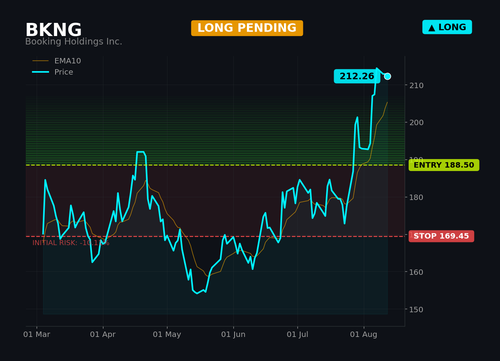Screen dimensions: 500x361
Task: Click the 01 Jul date label
Action: (298, 334)
